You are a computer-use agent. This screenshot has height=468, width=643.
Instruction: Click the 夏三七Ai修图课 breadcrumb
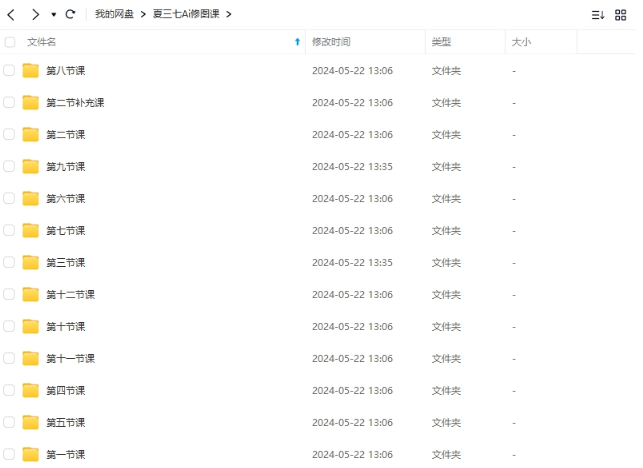(186, 14)
